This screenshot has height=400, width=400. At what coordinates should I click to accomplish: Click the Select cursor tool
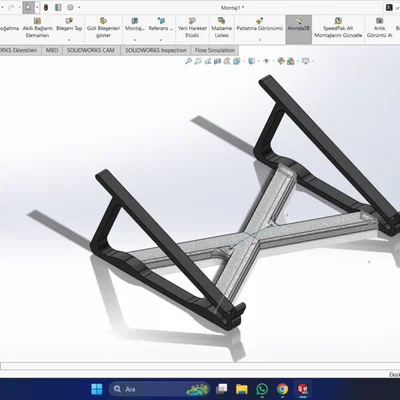tap(28, 7)
